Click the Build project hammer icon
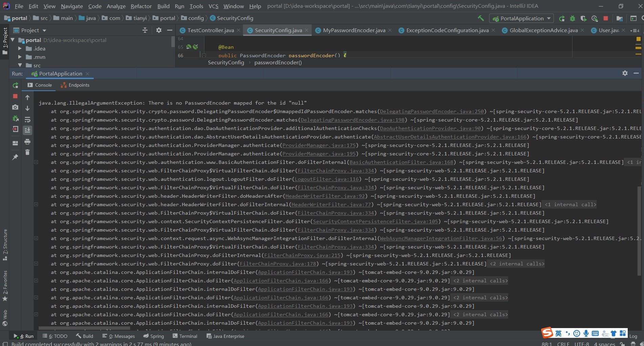Viewport: 644px width, 346px height. click(x=481, y=18)
